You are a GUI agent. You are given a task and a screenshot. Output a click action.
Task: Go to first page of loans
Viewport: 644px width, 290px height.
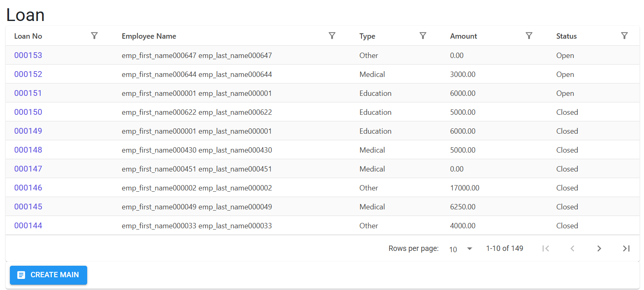coord(546,248)
